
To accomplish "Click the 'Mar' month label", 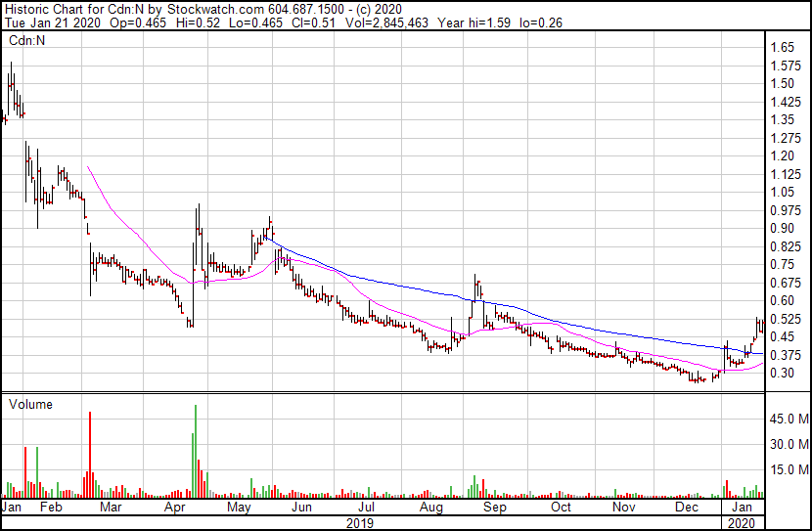I will click(112, 508).
